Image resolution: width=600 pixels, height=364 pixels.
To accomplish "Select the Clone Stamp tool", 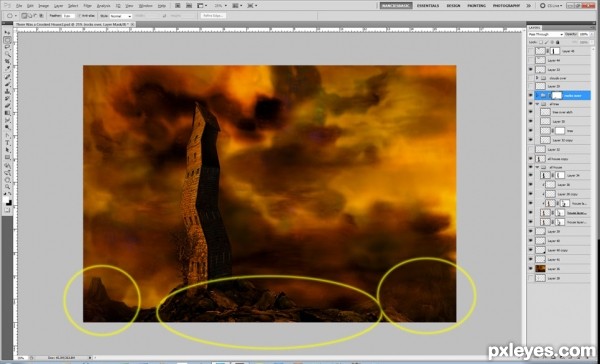I will [7, 92].
